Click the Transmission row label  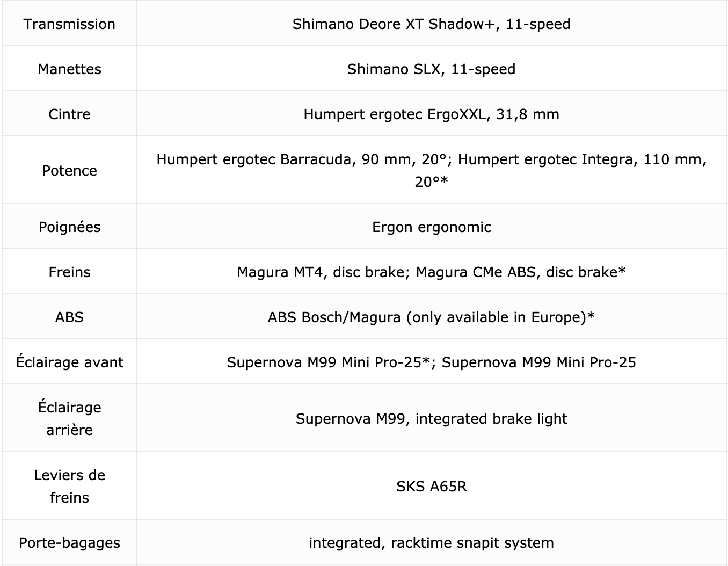click(69, 24)
